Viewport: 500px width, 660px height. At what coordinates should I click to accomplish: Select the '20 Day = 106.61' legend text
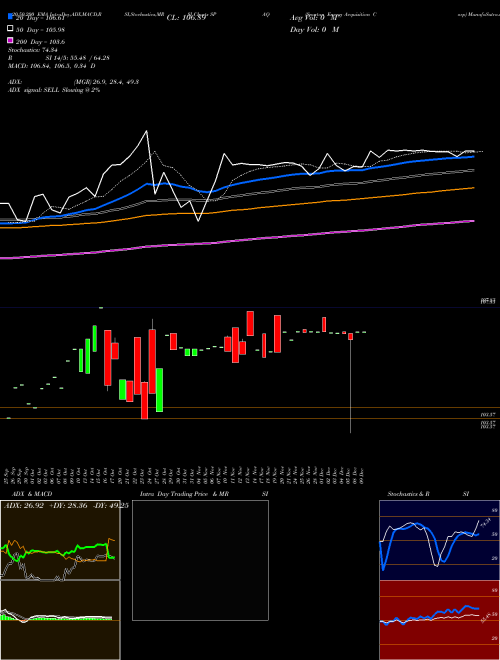point(40,18)
